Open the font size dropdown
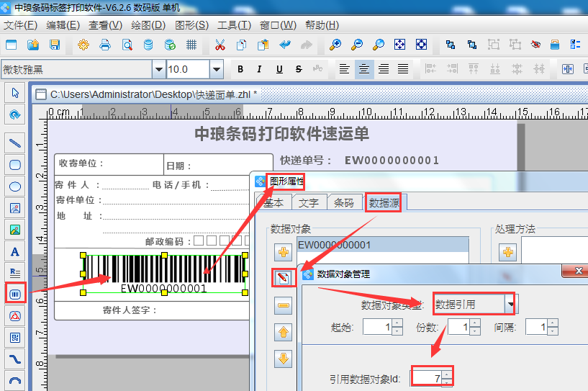 (217, 69)
